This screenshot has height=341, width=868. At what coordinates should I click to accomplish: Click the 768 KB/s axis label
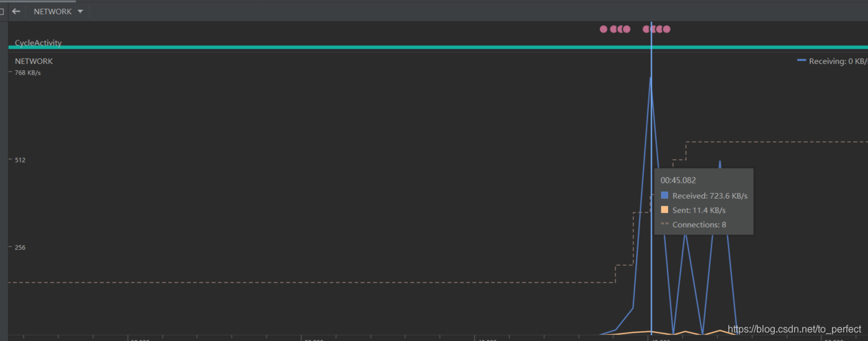[x=28, y=73]
